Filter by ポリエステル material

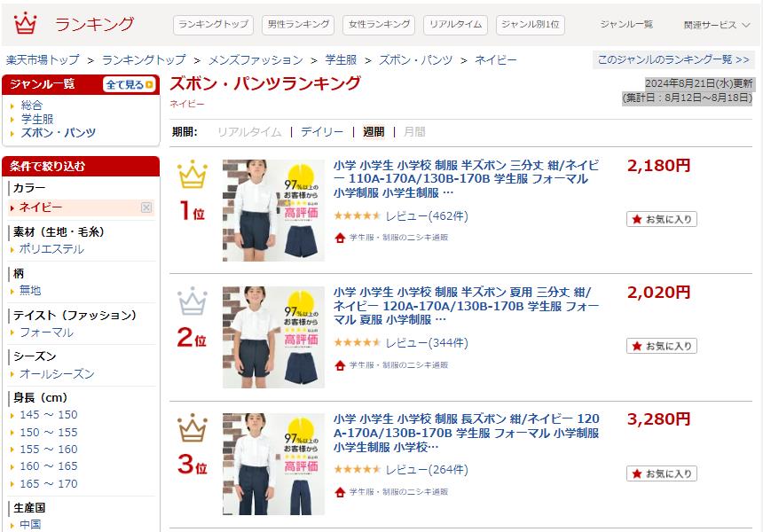[x=51, y=249]
